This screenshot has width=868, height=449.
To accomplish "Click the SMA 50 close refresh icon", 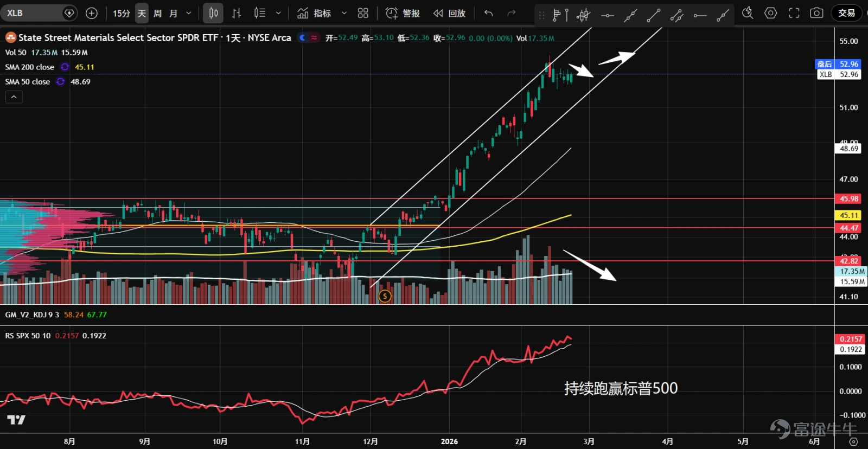I will 61,81.
